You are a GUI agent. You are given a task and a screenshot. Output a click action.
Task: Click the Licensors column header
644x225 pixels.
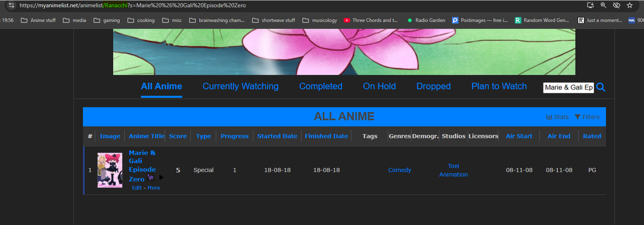[x=484, y=136]
